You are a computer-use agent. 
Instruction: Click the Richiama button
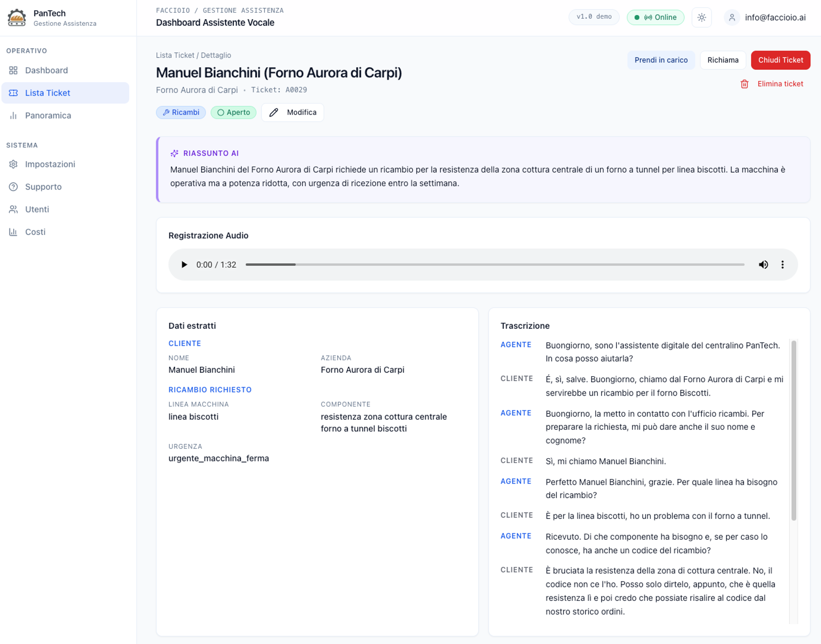click(722, 60)
